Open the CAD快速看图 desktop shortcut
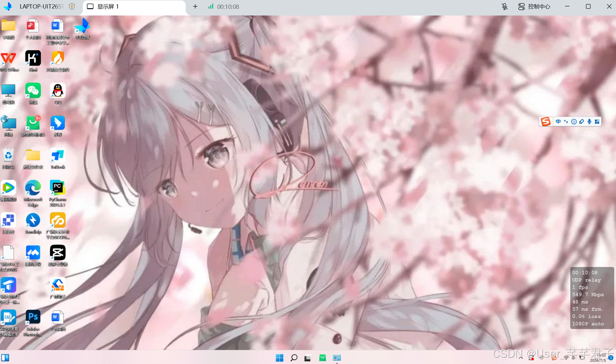 pyautogui.click(x=9, y=323)
